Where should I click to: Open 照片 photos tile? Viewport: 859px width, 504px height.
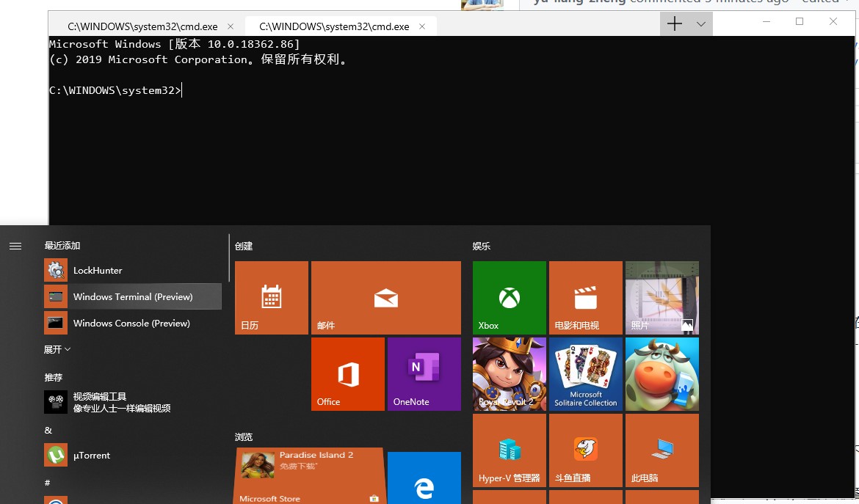(x=662, y=298)
